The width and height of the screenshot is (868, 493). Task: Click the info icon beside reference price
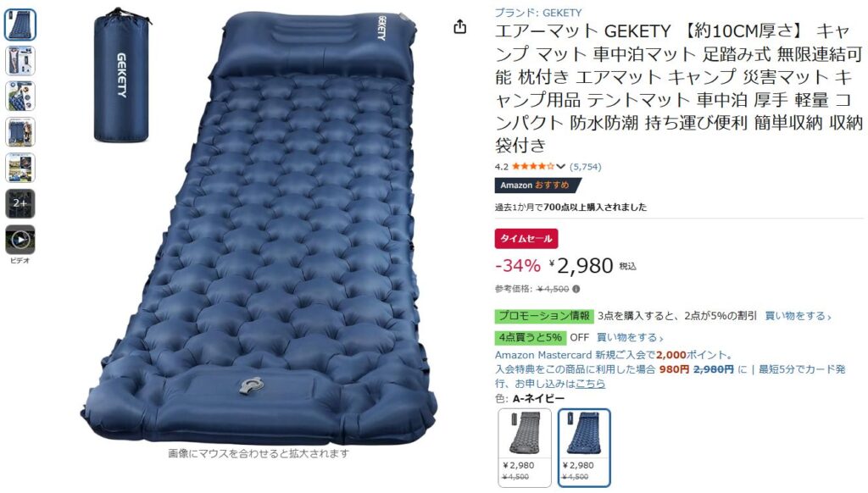[x=576, y=289]
